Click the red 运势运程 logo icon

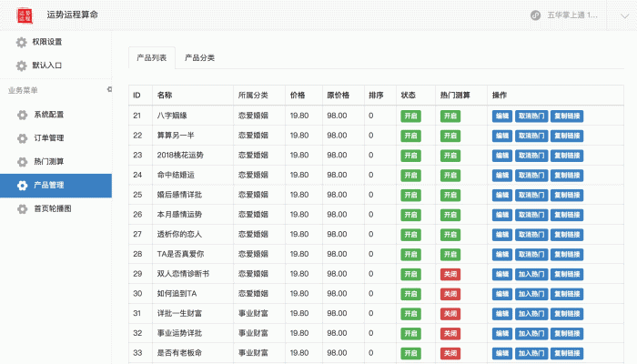point(26,15)
